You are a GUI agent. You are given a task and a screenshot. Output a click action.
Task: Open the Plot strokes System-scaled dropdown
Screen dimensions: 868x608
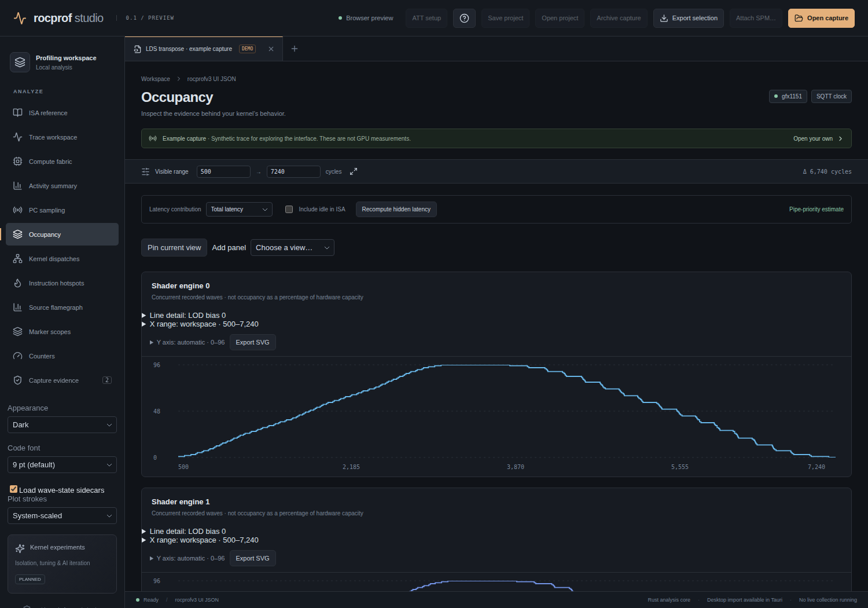pyautogui.click(x=62, y=516)
